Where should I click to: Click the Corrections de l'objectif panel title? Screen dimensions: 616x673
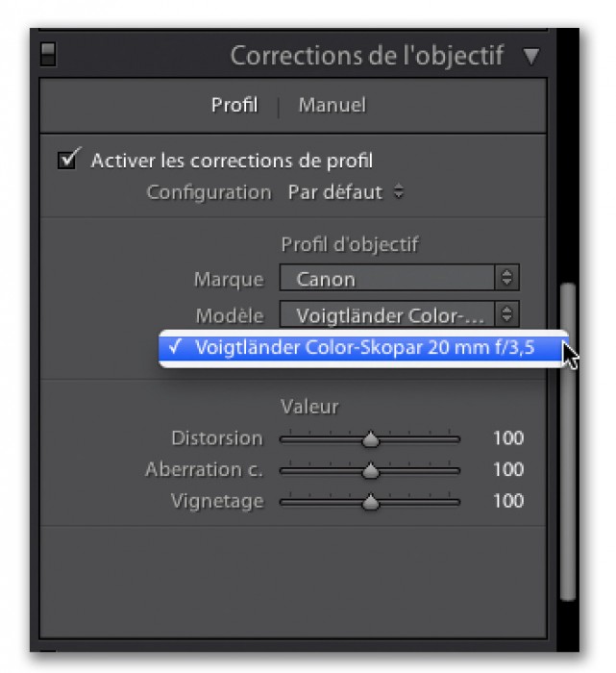click(x=366, y=56)
